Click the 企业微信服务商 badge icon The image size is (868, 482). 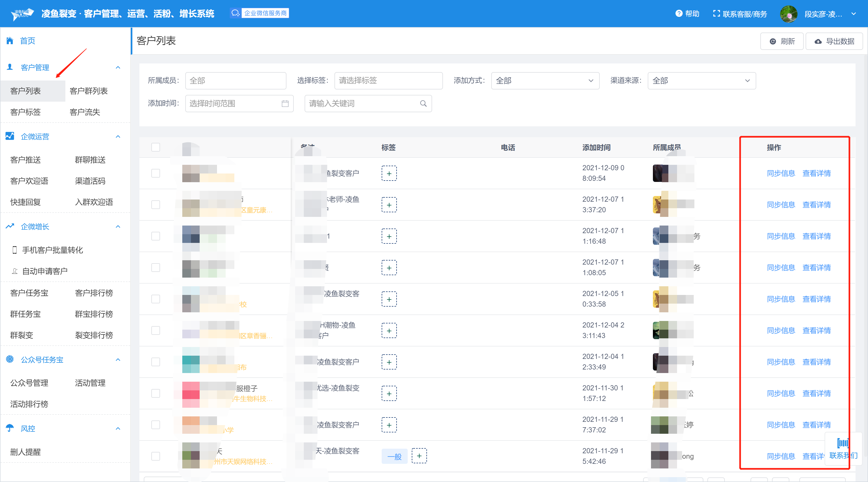pos(235,13)
